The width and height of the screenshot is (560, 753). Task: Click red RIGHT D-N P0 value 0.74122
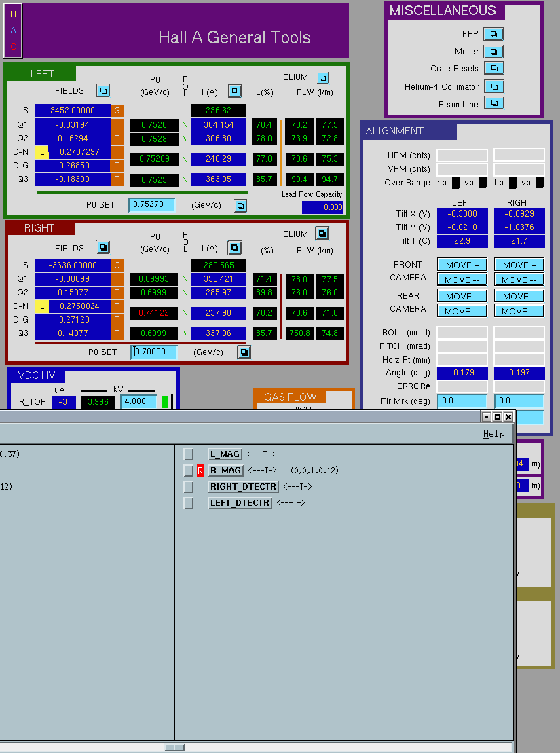click(153, 313)
